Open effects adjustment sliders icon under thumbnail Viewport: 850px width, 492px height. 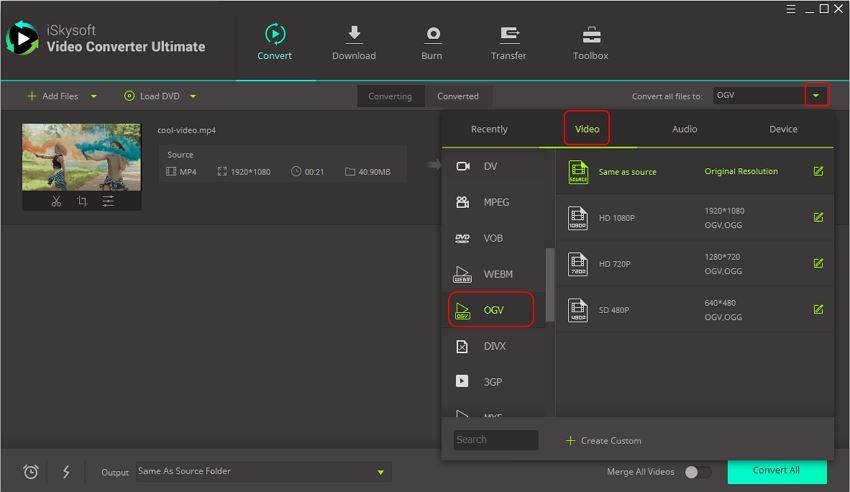[108, 201]
